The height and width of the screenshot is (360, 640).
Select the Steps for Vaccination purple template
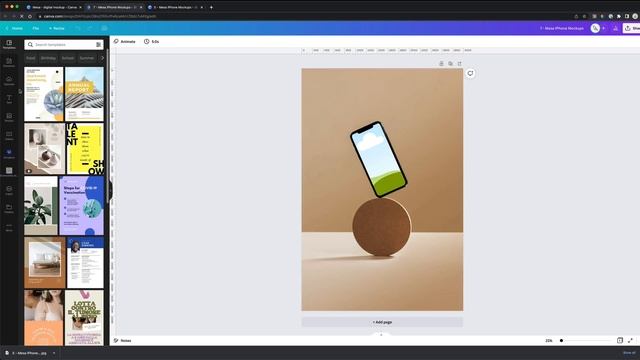point(82,206)
